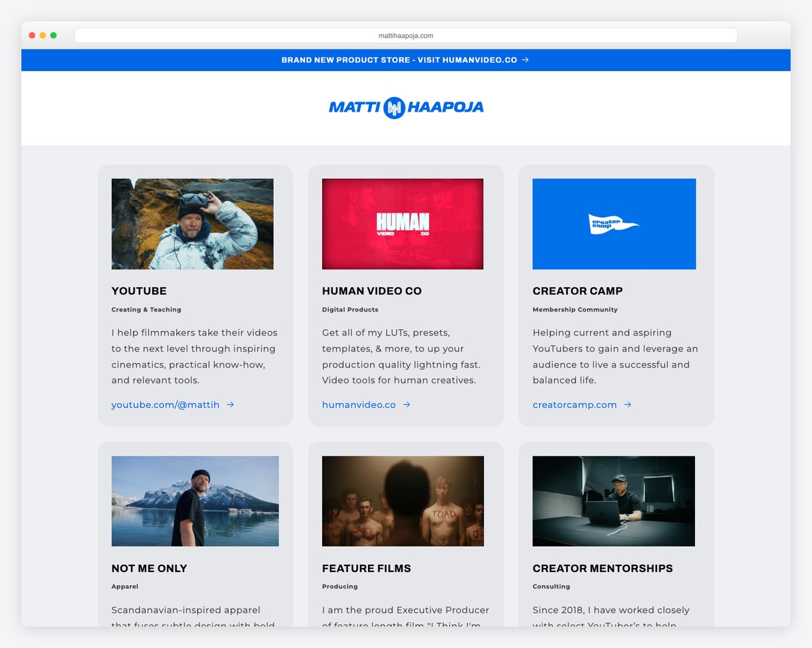The height and width of the screenshot is (648, 812).
Task: Click the NOT ME ONLY lake photo thumbnail
Action: tap(194, 501)
